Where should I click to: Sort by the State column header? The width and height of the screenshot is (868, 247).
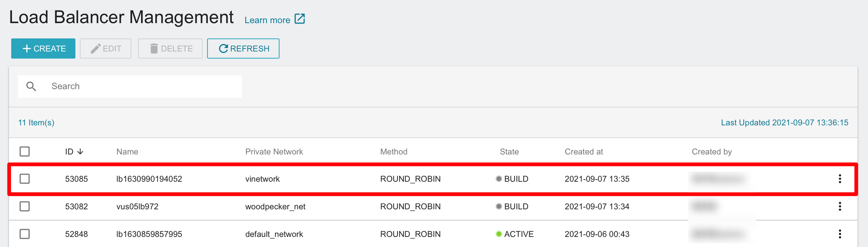coord(509,151)
